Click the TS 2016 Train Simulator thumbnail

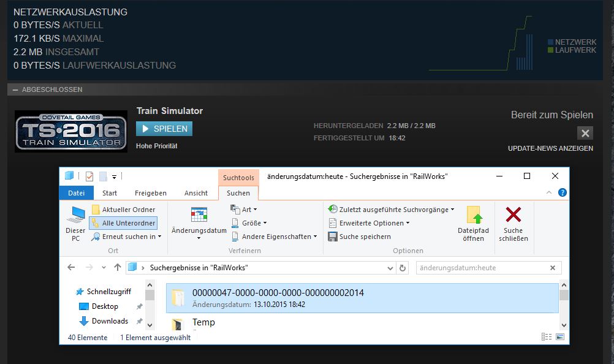[71, 132]
